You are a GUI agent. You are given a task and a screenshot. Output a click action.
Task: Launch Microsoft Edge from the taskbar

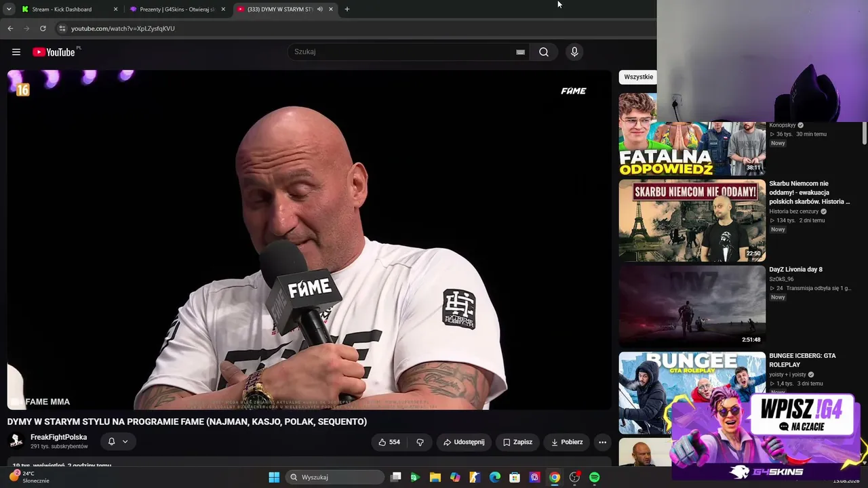click(495, 477)
